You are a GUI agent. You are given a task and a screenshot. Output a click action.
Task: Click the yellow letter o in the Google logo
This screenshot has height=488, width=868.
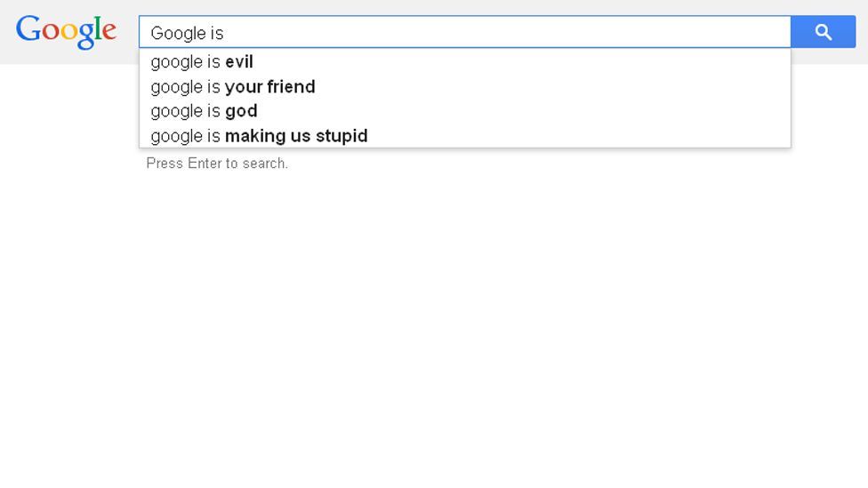coord(69,31)
